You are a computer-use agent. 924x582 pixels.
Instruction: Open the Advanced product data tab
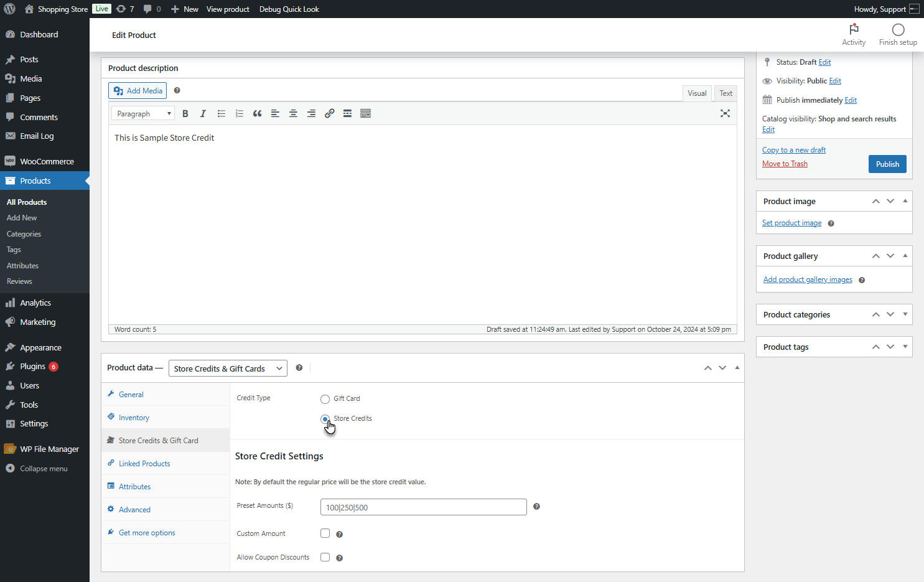click(x=166, y=510)
